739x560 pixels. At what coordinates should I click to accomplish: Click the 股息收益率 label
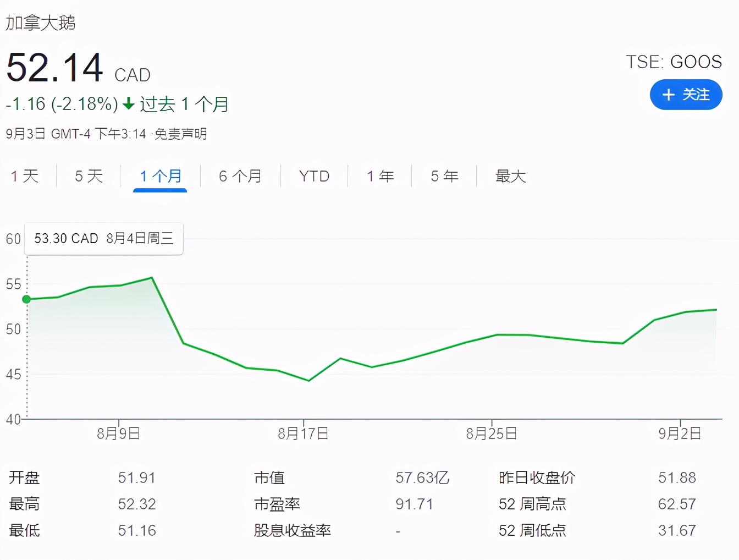tap(293, 530)
